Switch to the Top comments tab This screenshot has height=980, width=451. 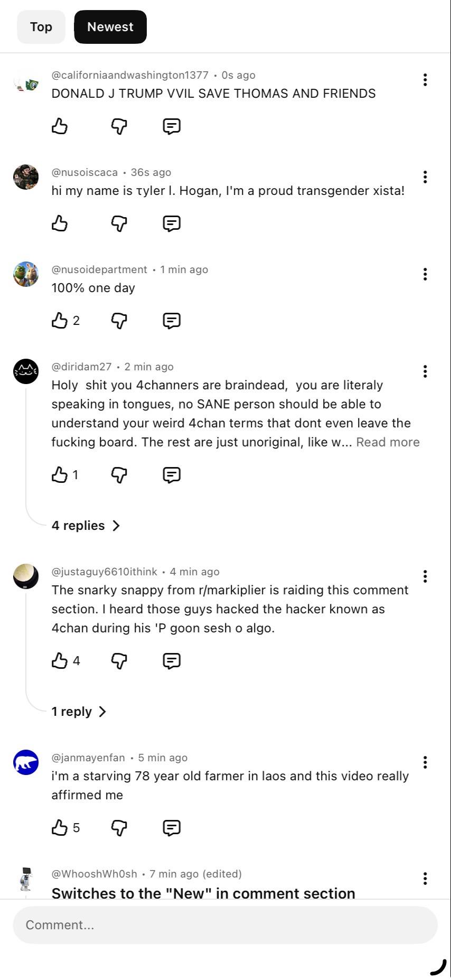[x=41, y=27]
